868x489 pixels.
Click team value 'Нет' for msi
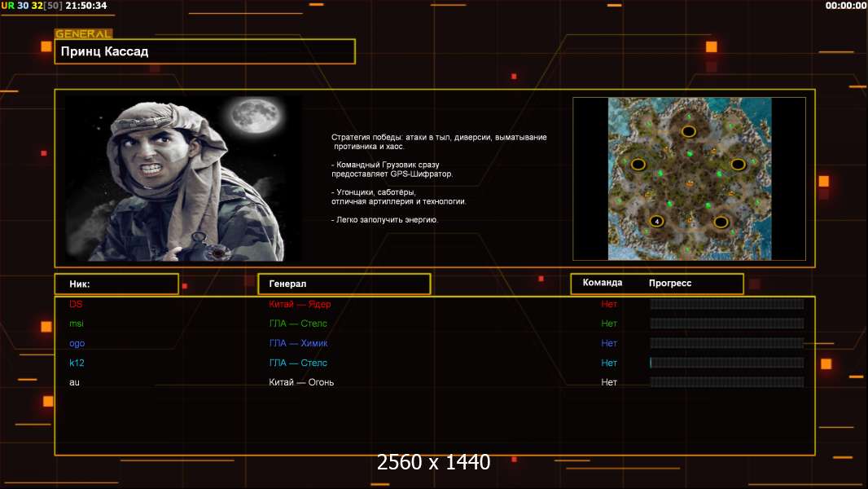coord(609,324)
